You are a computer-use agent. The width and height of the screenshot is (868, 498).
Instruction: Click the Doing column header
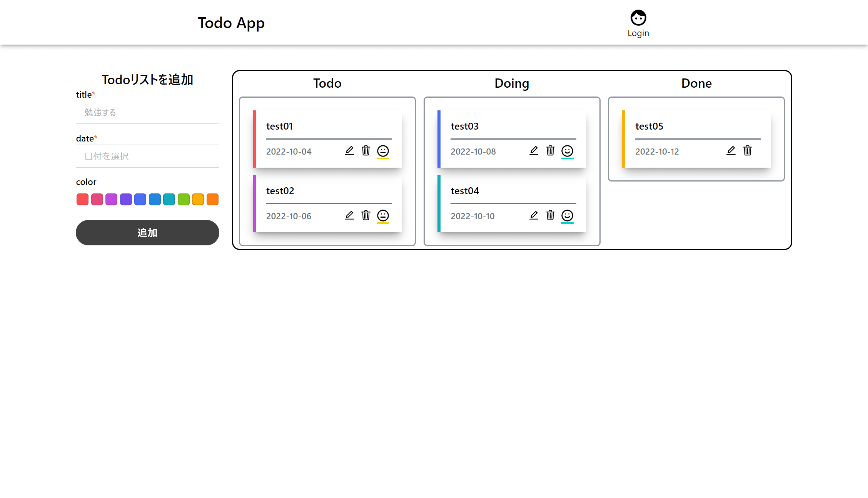coord(511,83)
